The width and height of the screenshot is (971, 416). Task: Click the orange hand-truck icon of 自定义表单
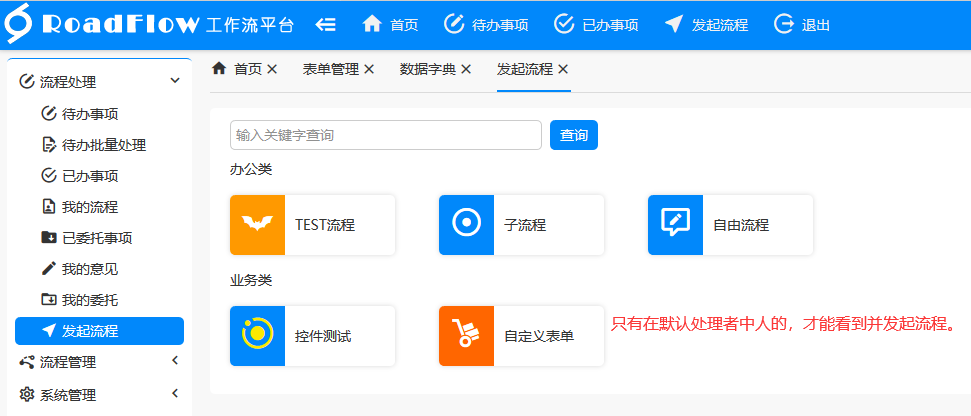(x=466, y=336)
